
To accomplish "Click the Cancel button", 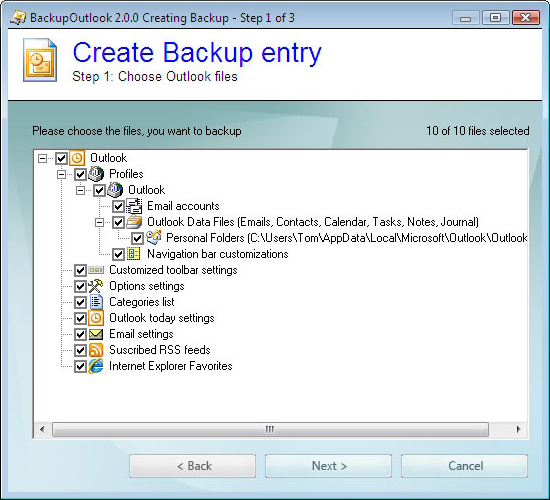I will (464, 466).
